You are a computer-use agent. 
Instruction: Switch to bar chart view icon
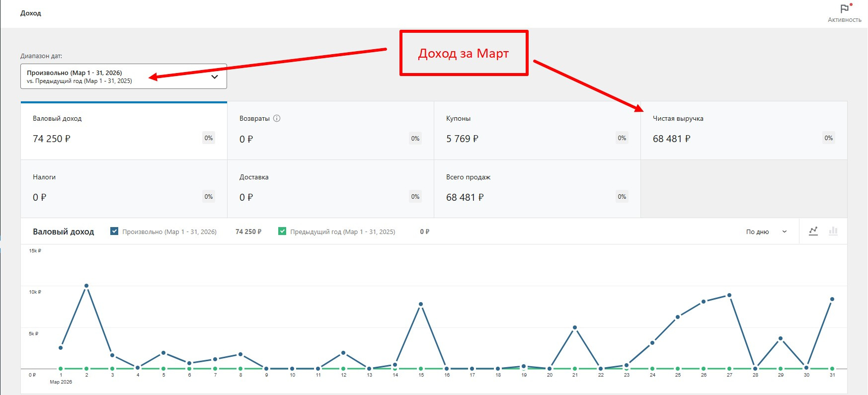833,231
